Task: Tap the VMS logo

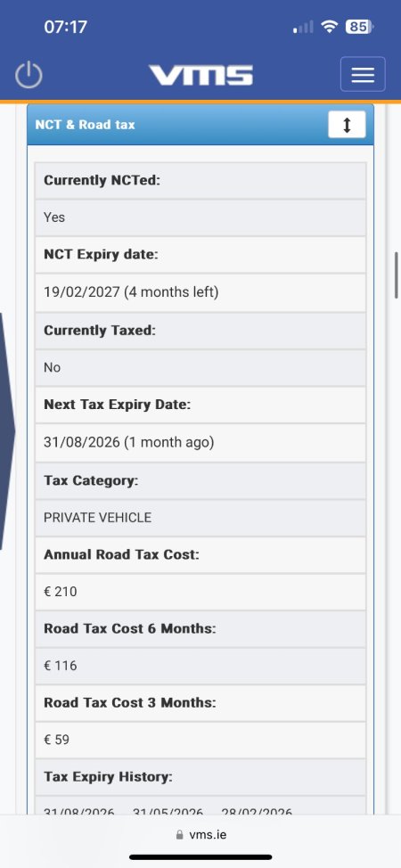Action: (200, 75)
